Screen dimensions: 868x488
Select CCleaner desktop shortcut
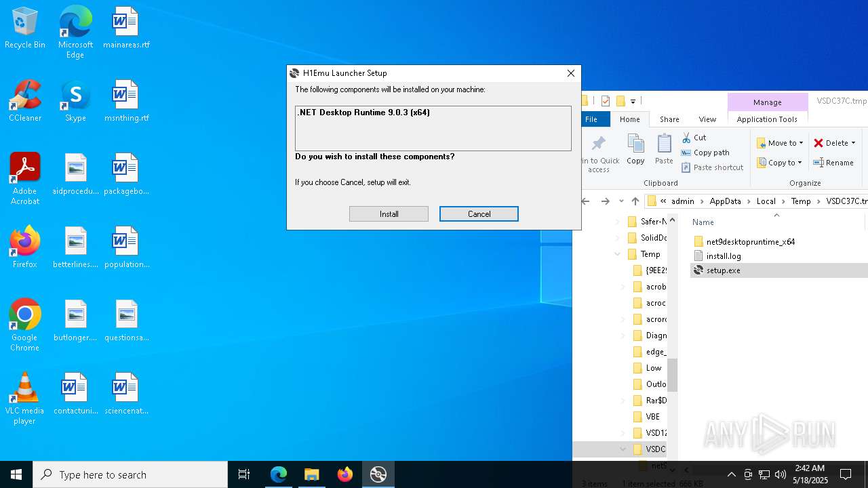point(25,102)
